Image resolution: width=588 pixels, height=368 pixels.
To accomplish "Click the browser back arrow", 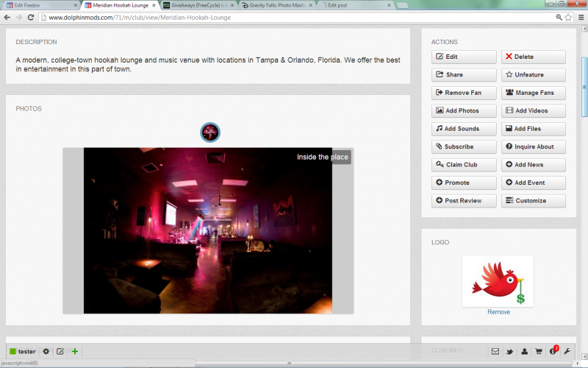I will click(7, 17).
